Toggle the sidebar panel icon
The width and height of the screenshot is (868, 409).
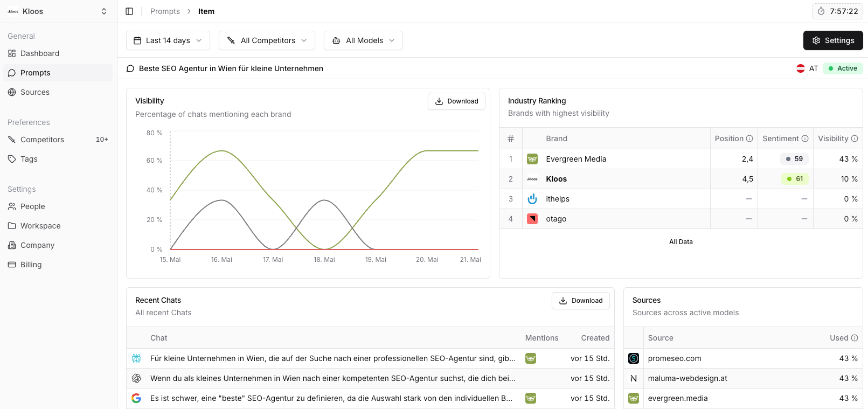click(129, 11)
